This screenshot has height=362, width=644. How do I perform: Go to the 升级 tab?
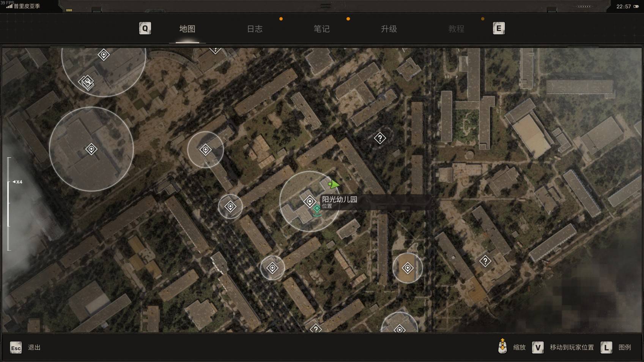[x=389, y=29]
